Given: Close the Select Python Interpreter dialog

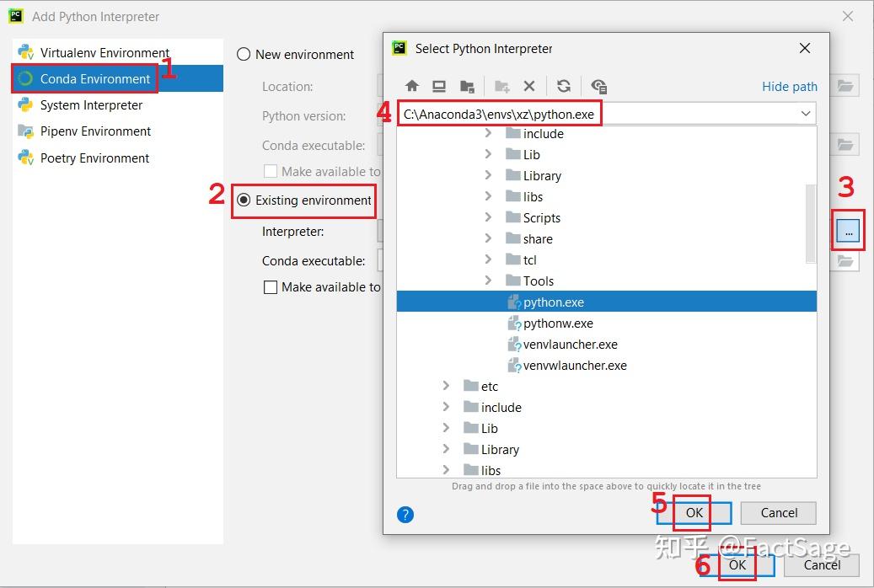Looking at the screenshot, I should (x=804, y=49).
